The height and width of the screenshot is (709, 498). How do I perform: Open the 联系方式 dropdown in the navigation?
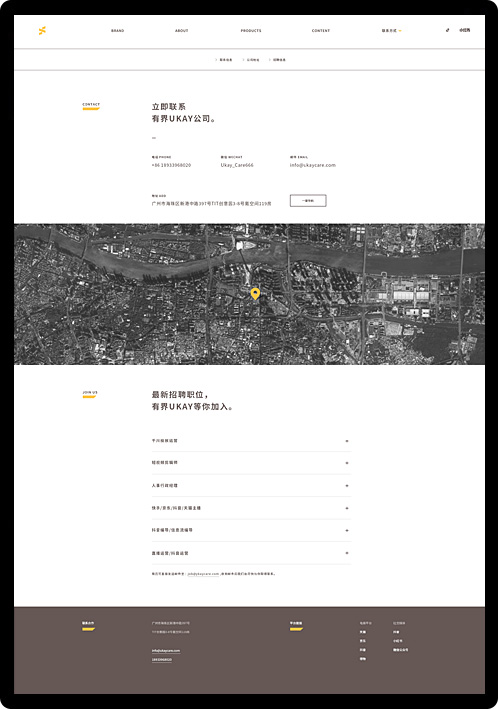tap(391, 31)
